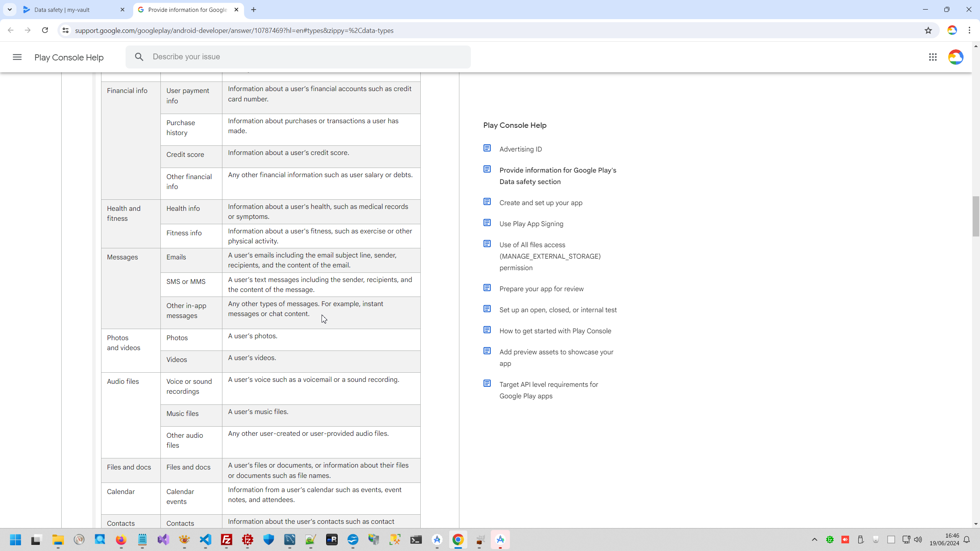
Task: Expand the tab search dropdown
Action: (10, 10)
